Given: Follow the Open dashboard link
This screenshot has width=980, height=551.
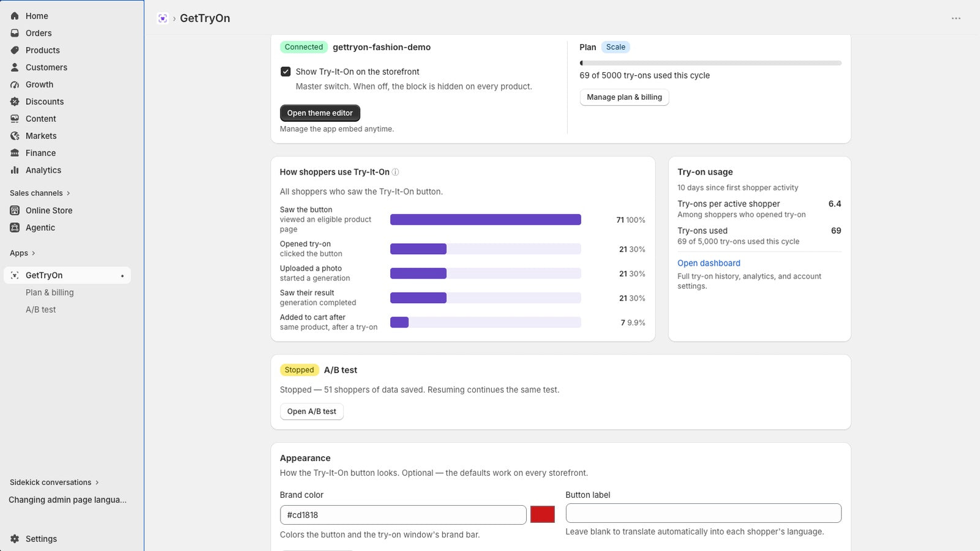Looking at the screenshot, I should (x=709, y=263).
